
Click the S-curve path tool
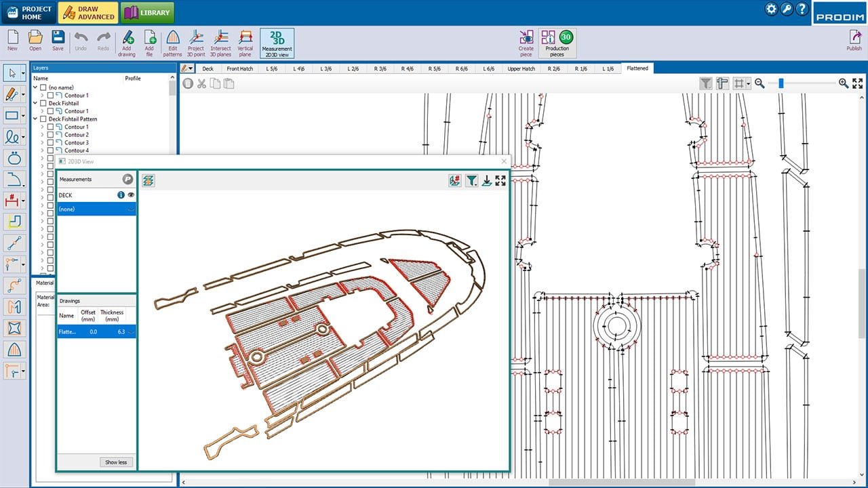(x=14, y=286)
